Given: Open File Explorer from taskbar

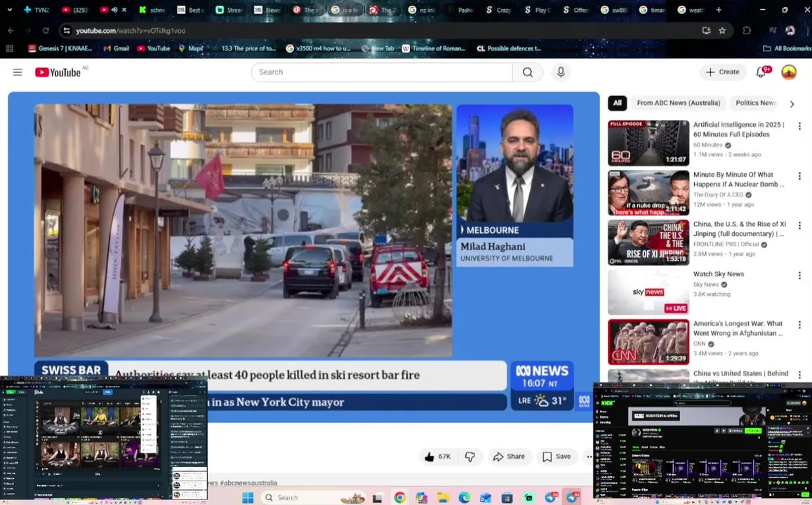Looking at the screenshot, I should tap(443, 498).
